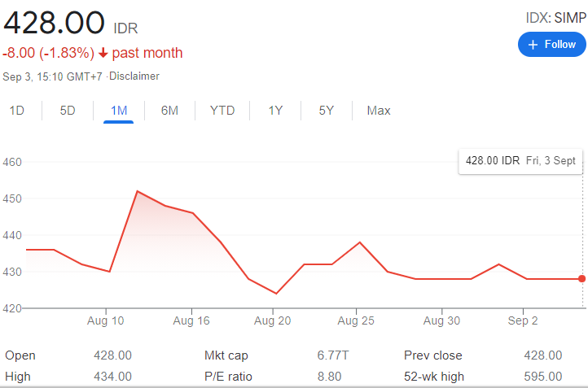The width and height of the screenshot is (588, 388).
Task: Click the Aug 10 axis label
Action: point(105,321)
